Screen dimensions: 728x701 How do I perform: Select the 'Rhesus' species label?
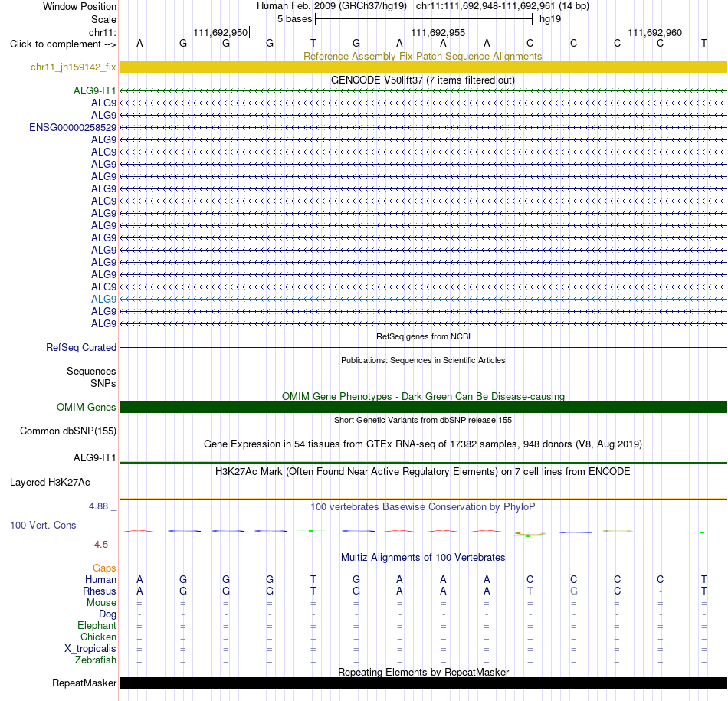tap(100, 591)
